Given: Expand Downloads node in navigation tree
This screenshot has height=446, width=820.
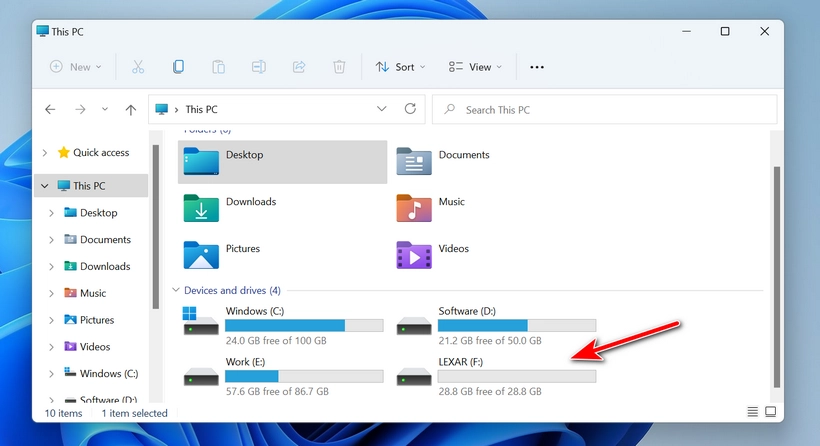Looking at the screenshot, I should pos(51,267).
